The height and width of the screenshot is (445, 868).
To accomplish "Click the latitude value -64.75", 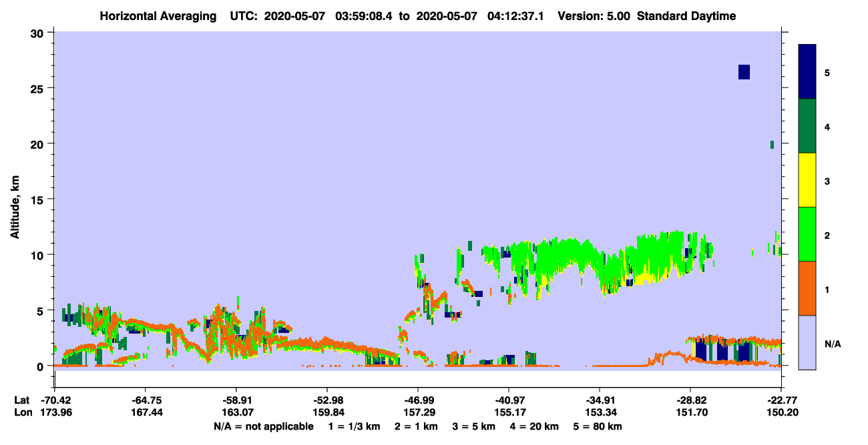I will point(145,400).
